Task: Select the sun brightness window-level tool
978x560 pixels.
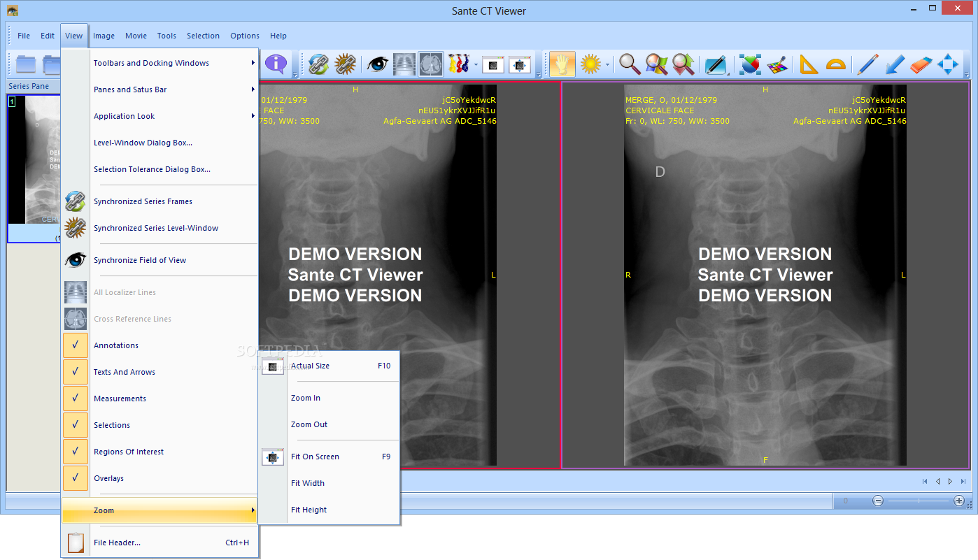Action: tap(590, 64)
